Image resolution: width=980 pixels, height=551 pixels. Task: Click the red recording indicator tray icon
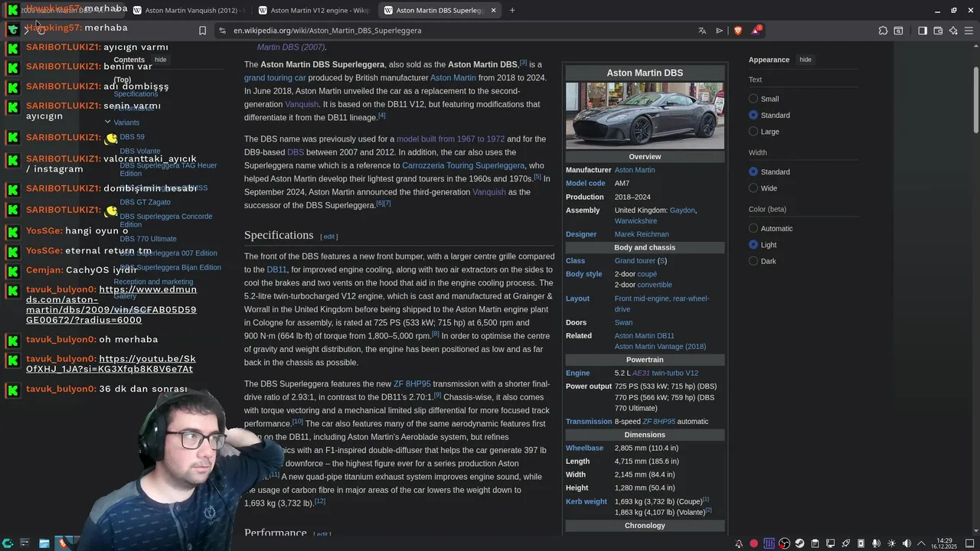coord(753,543)
